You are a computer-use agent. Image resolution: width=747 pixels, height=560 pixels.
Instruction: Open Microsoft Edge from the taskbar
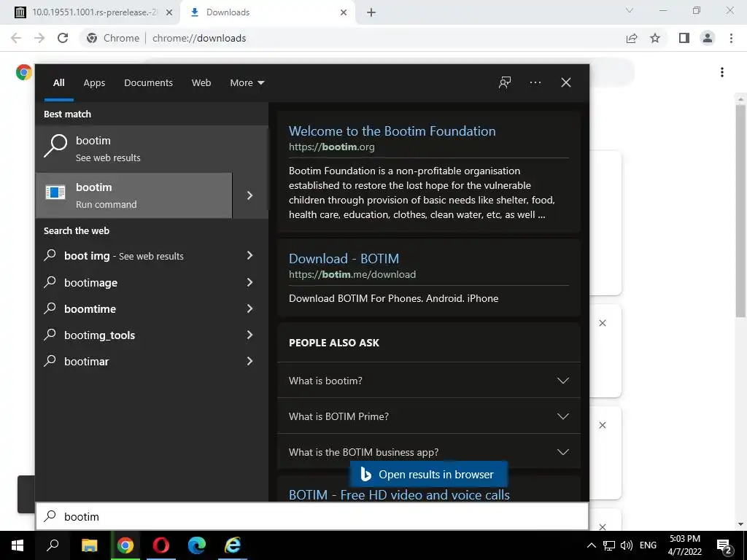pyautogui.click(x=197, y=545)
